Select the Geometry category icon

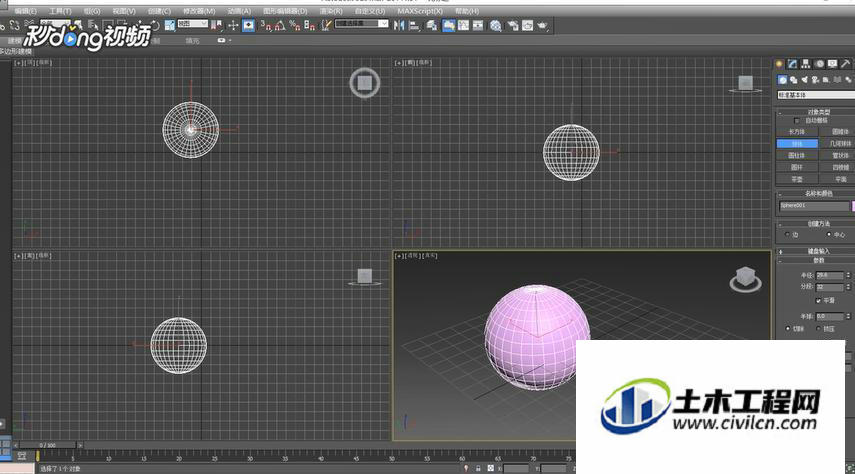click(782, 80)
